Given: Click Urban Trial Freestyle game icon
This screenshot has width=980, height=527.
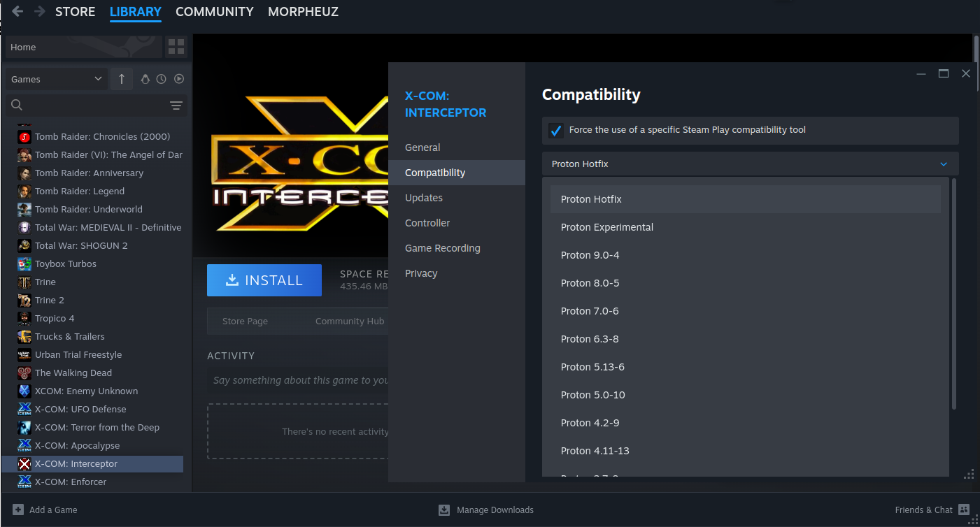Looking at the screenshot, I should [x=24, y=354].
